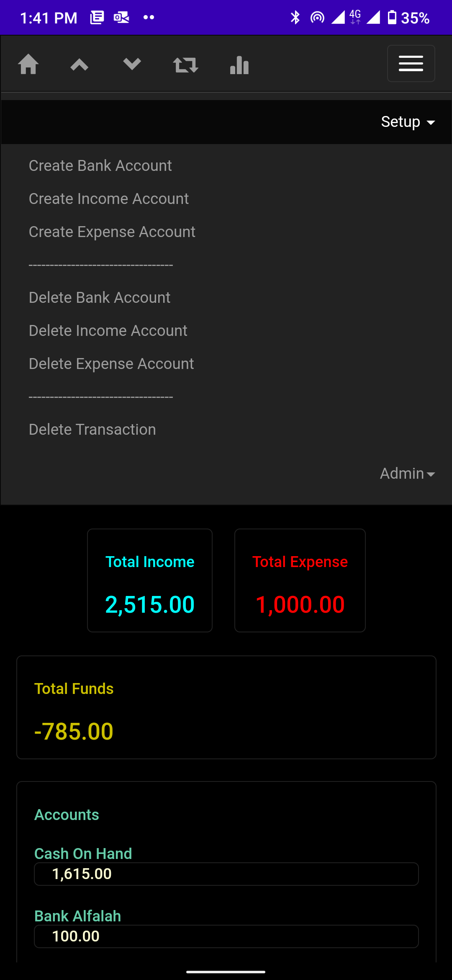Image resolution: width=452 pixels, height=980 pixels.
Task: Click the Bank Alfalah balance field
Action: point(226,936)
